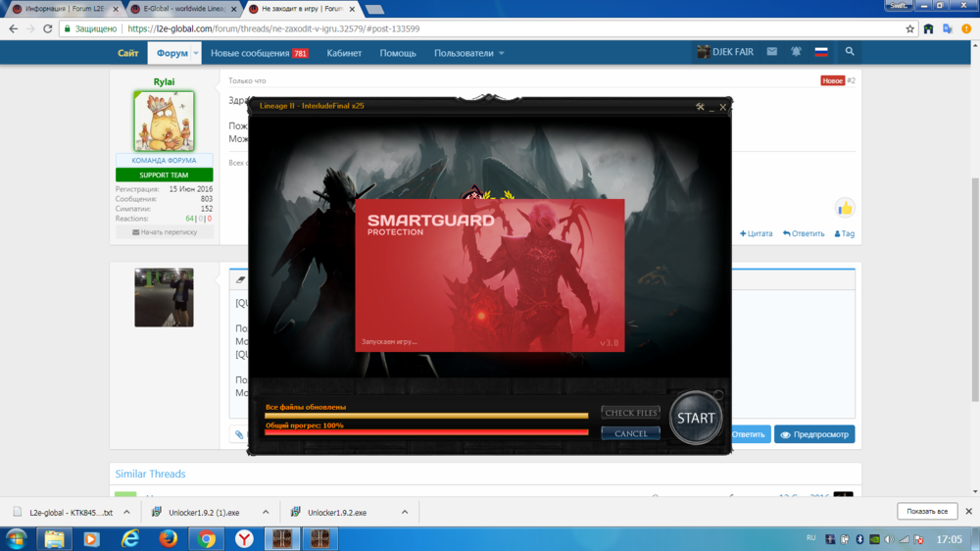Expand the Форум dropdown arrow
This screenshot has width=980, height=551.
pyautogui.click(x=196, y=53)
